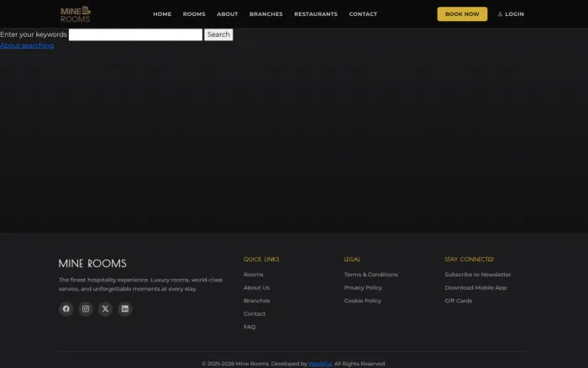
Task: Click Download Mobile App link
Action: [x=475, y=287]
